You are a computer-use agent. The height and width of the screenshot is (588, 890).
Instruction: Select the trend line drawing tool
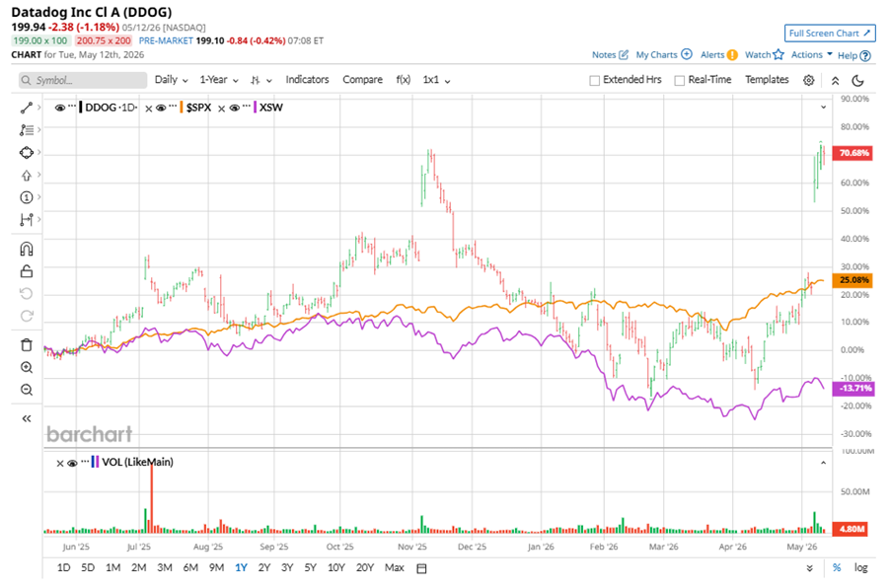tap(26, 108)
